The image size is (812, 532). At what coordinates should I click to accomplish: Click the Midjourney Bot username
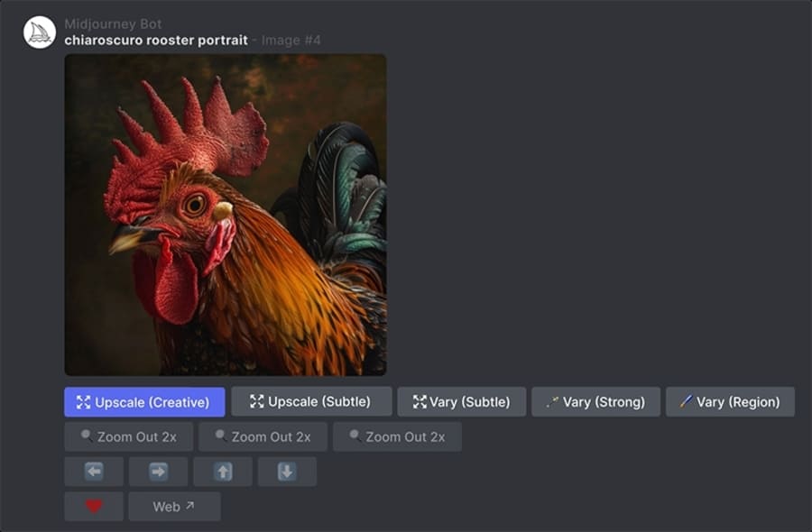pyautogui.click(x=113, y=23)
